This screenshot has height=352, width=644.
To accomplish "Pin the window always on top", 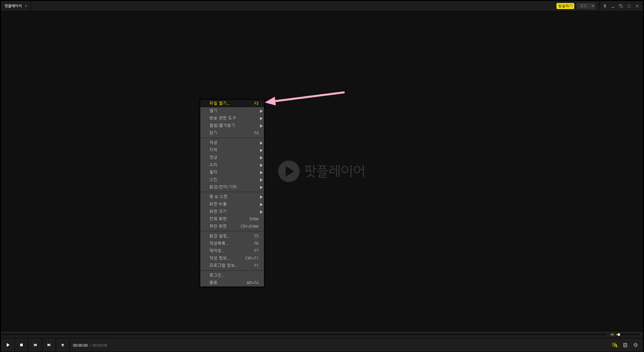I will [605, 6].
